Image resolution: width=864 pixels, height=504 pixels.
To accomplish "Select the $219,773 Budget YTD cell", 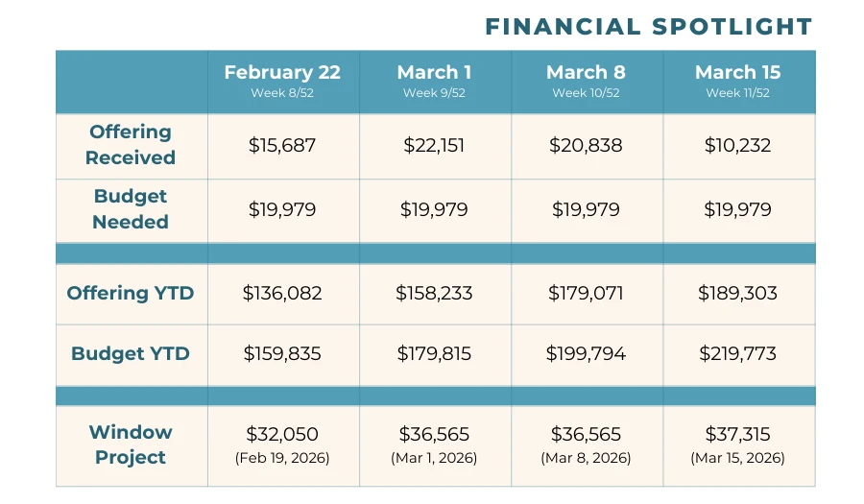I will click(x=737, y=353).
